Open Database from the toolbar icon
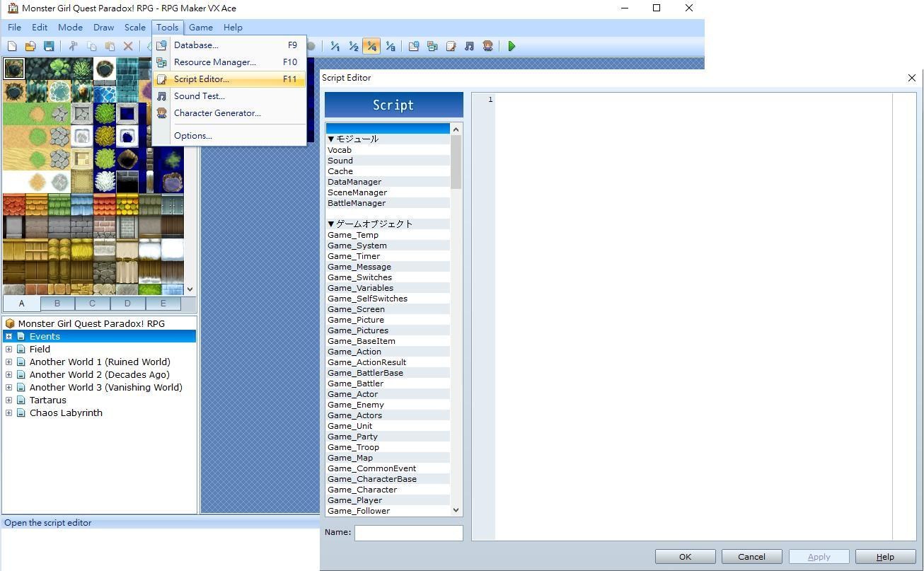 [414, 46]
